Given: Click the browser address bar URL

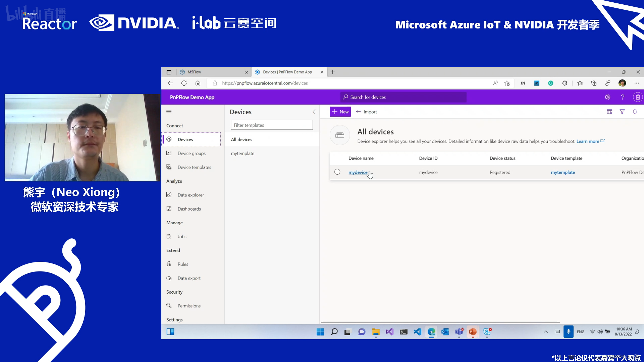Looking at the screenshot, I should pos(265,83).
